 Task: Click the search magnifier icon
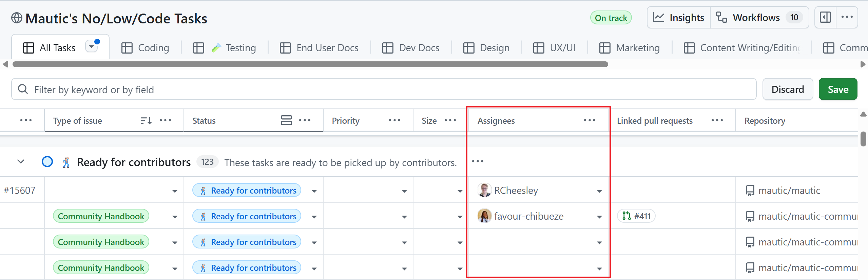tap(23, 89)
